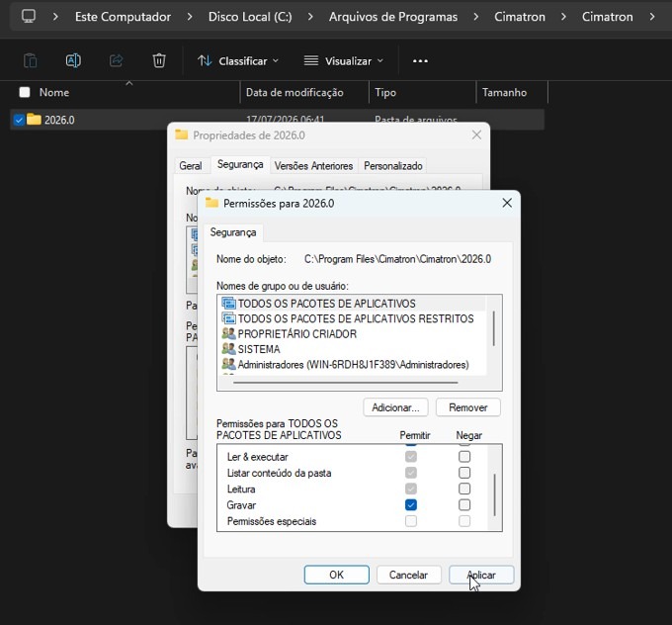Image resolution: width=672 pixels, height=625 pixels.
Task: Click the This PC monitor icon in address bar
Action: pyautogui.click(x=29, y=16)
